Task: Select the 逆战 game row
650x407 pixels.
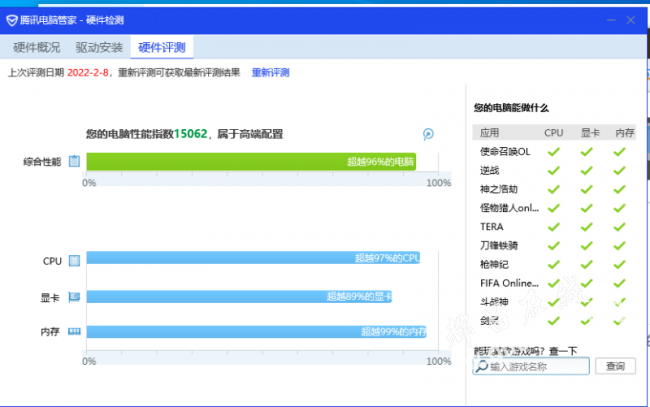Action: 554,170
